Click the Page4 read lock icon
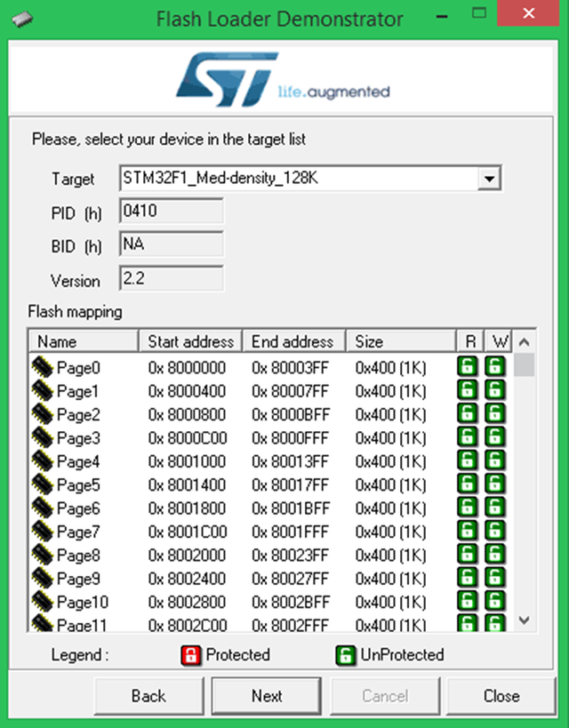The height and width of the screenshot is (728, 569). point(468,460)
